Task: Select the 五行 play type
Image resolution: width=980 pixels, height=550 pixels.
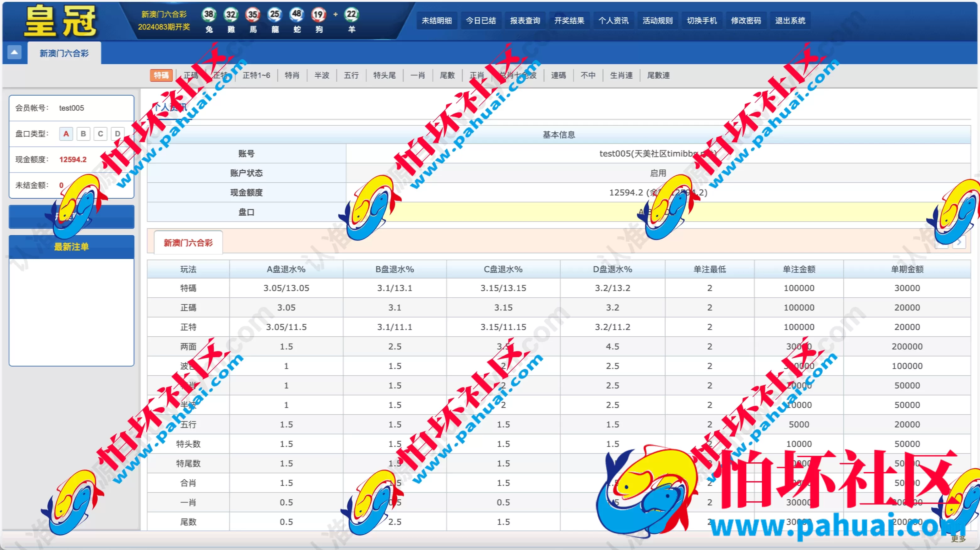Action: tap(351, 75)
